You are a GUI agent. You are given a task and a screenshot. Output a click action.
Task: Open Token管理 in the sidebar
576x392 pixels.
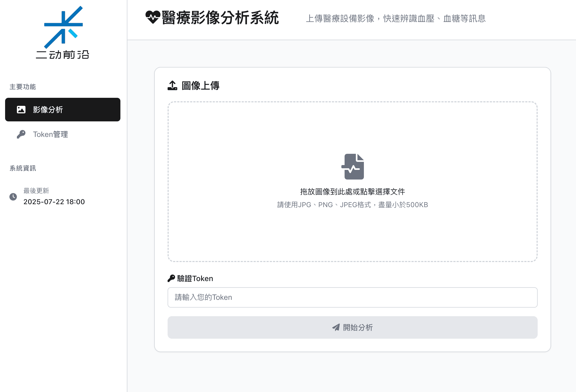(63, 134)
